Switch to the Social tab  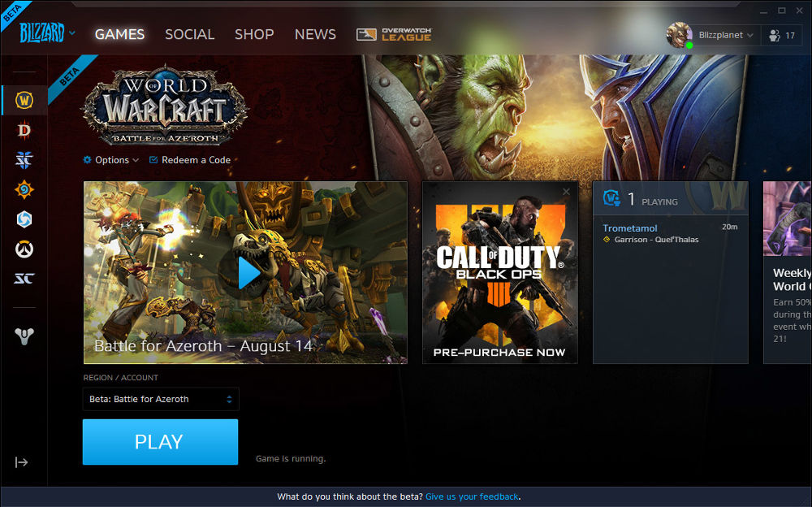click(x=189, y=34)
